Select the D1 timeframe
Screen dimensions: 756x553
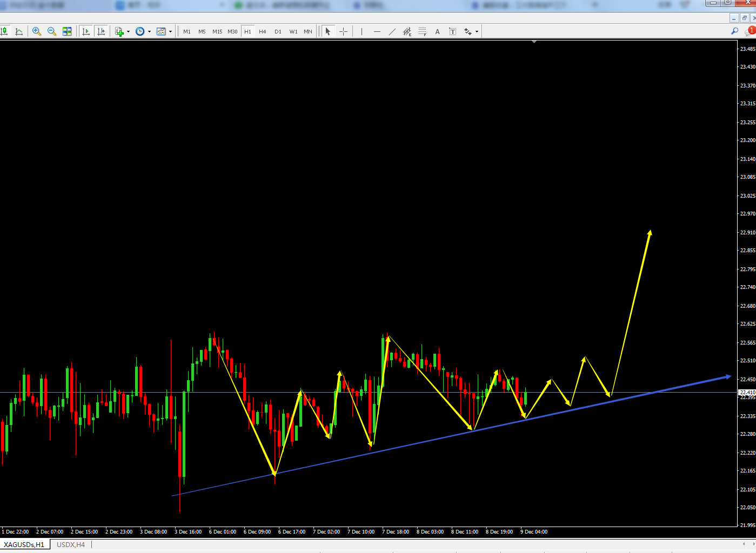[278, 31]
